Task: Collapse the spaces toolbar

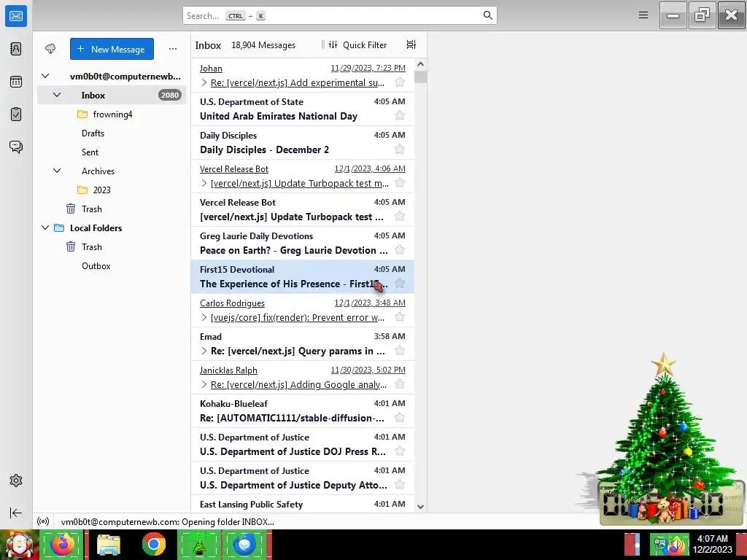Action: tap(16, 513)
